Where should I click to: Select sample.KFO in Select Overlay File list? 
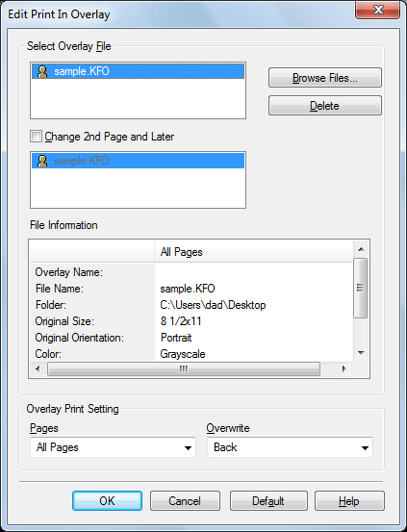(139, 71)
